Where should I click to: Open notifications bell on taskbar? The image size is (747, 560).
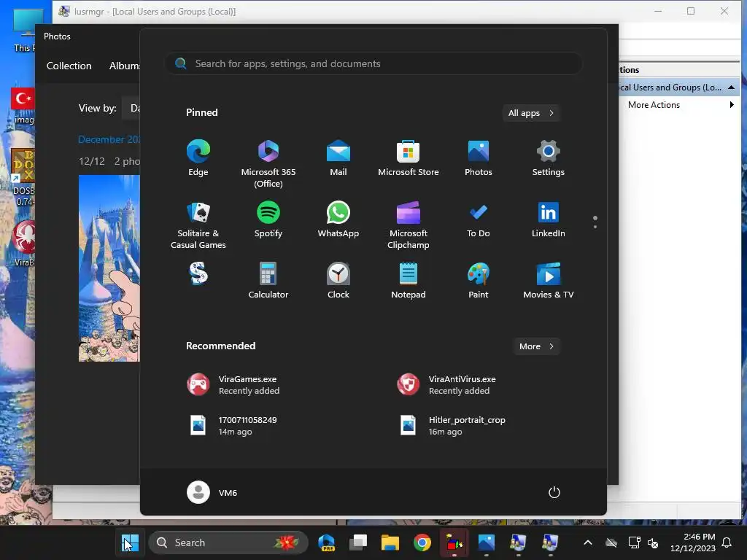(727, 542)
